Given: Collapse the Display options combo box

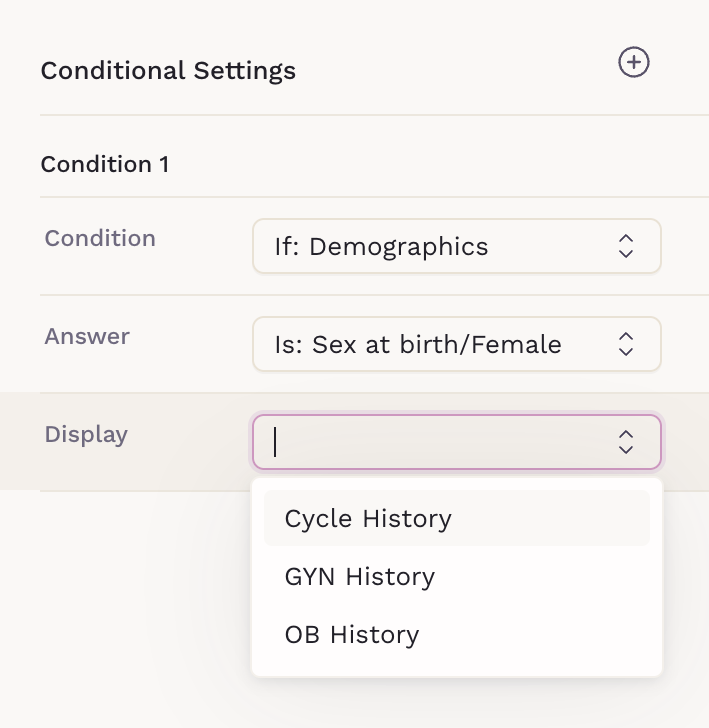Looking at the screenshot, I should [x=626, y=442].
